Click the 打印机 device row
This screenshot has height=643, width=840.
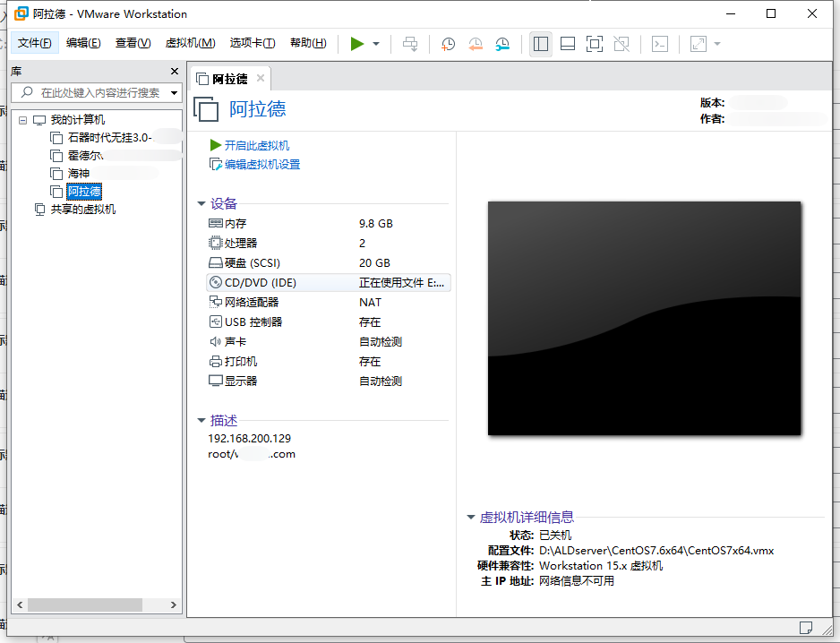click(328, 362)
